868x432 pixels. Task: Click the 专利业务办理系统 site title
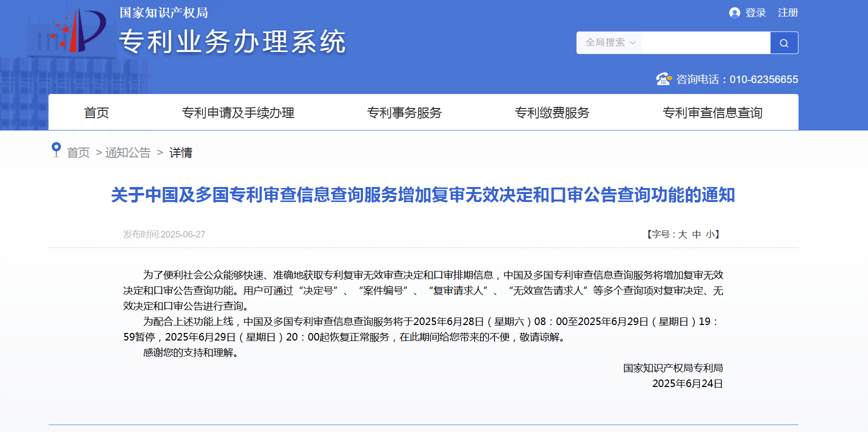[x=232, y=41]
